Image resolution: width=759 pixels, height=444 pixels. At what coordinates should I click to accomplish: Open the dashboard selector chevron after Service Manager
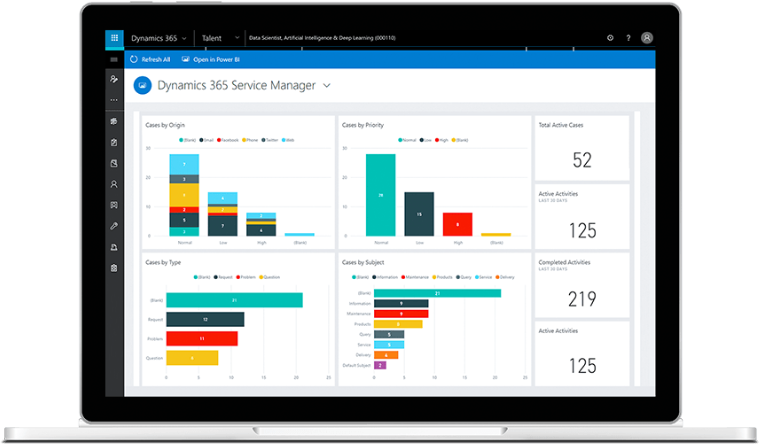tap(327, 86)
